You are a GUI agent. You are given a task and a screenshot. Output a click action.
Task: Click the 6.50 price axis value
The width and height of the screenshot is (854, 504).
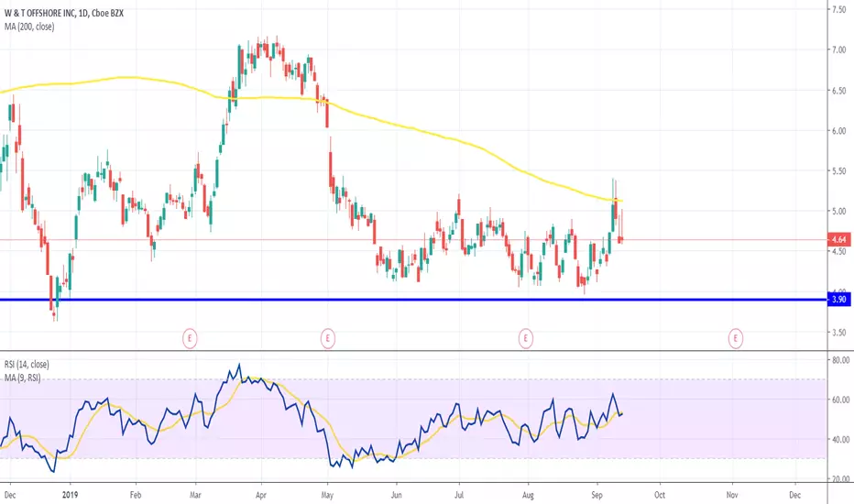pos(838,91)
